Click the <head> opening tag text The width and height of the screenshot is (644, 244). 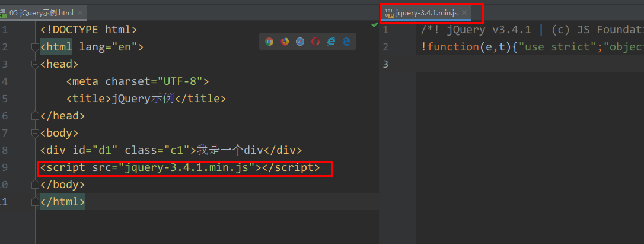click(59, 64)
